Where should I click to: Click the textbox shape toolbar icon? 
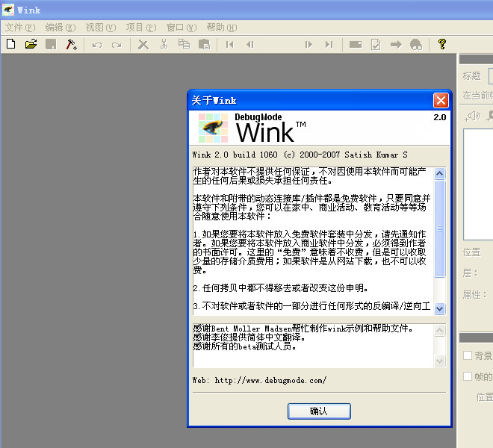[356, 45]
